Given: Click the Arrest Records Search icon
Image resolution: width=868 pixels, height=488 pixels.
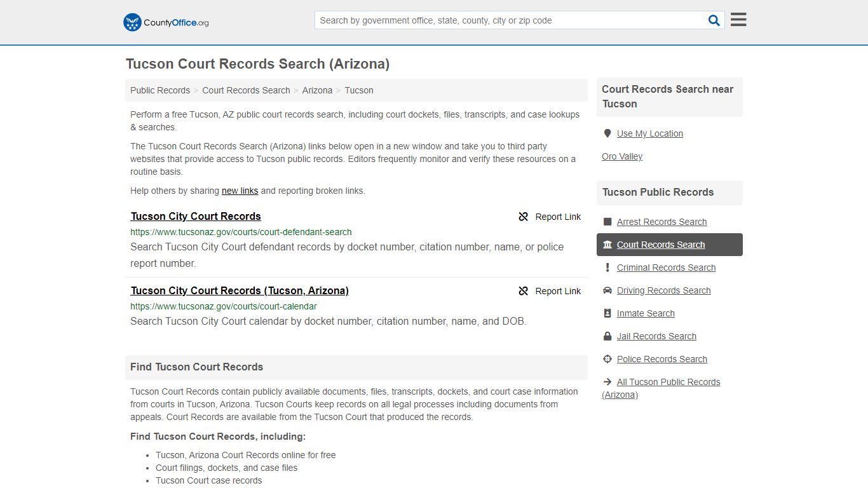Looking at the screenshot, I should click(607, 222).
